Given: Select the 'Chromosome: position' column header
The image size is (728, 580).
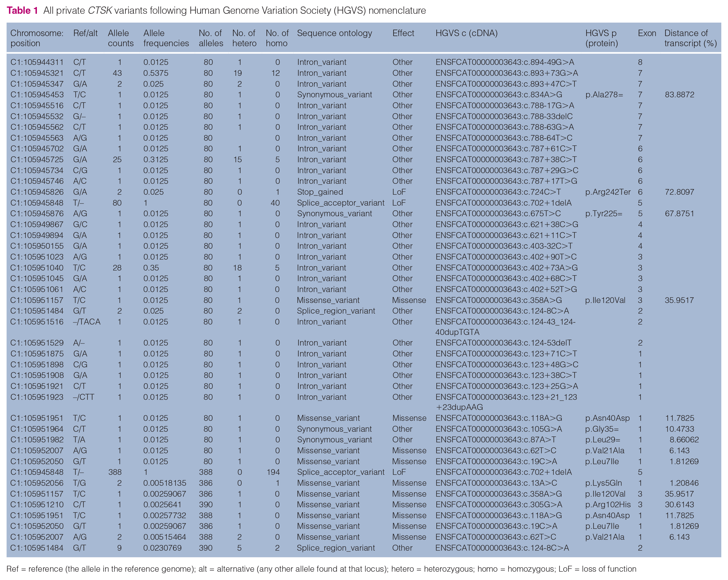Looking at the screenshot, I should pyautogui.click(x=37, y=38).
